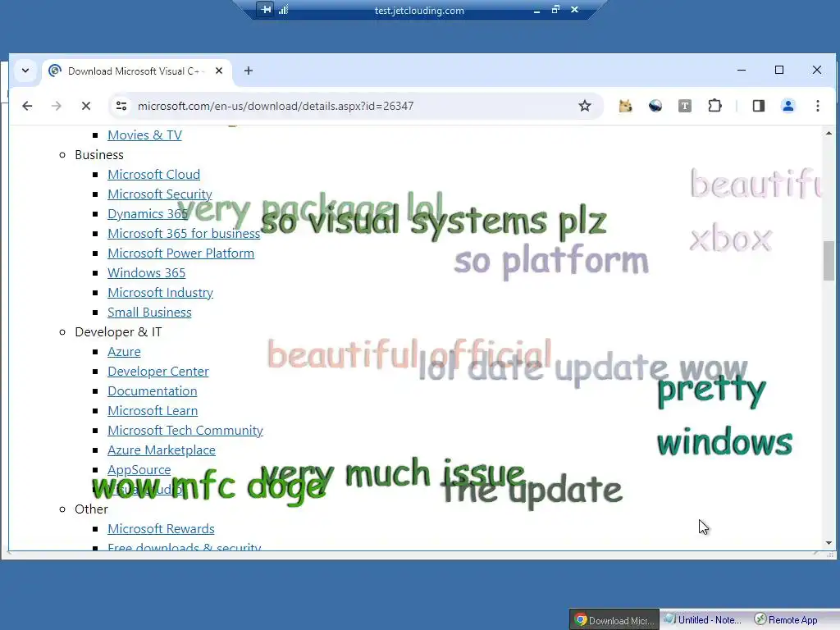
Task: Stop loading the page
Action: point(85,106)
